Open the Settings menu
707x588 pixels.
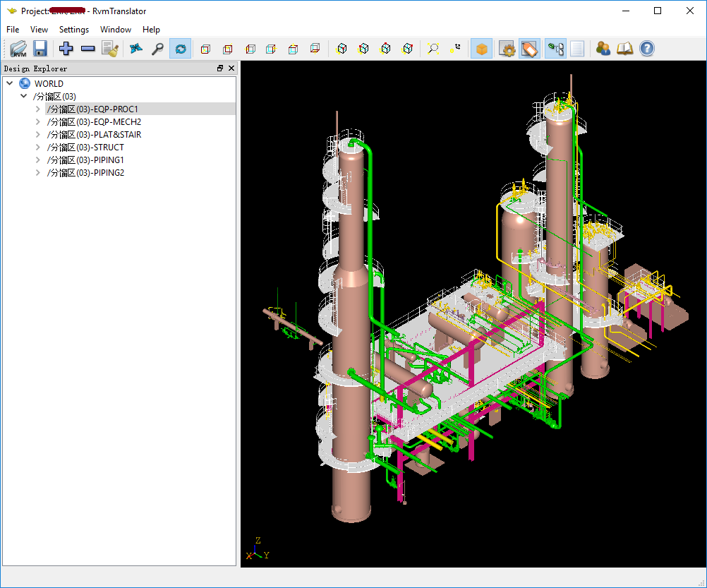pos(73,30)
